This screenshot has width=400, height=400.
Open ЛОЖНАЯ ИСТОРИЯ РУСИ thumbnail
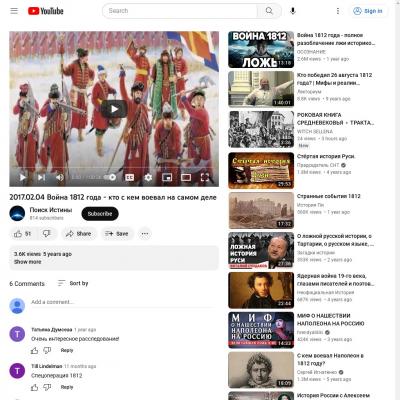point(261,250)
